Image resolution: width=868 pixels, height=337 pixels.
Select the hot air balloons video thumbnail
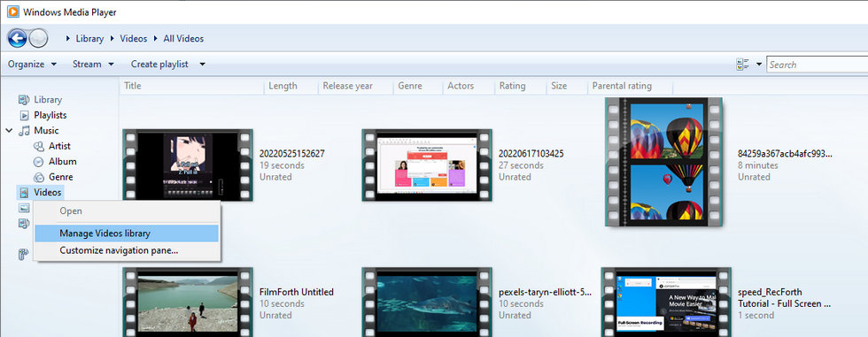[x=663, y=162]
